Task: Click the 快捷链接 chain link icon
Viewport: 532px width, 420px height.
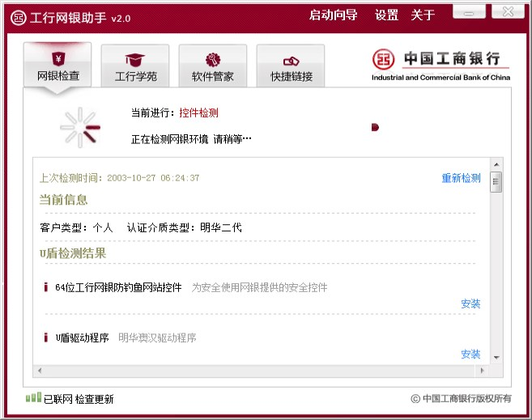Action: point(291,61)
